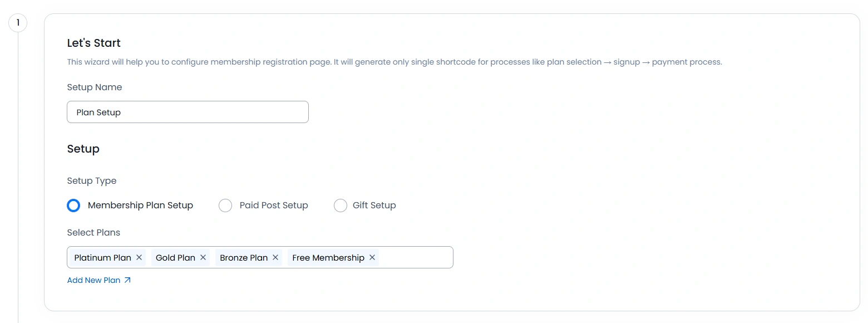Image resolution: width=868 pixels, height=323 pixels.
Task: Click inside the Setup Name input field
Action: pyautogui.click(x=188, y=112)
